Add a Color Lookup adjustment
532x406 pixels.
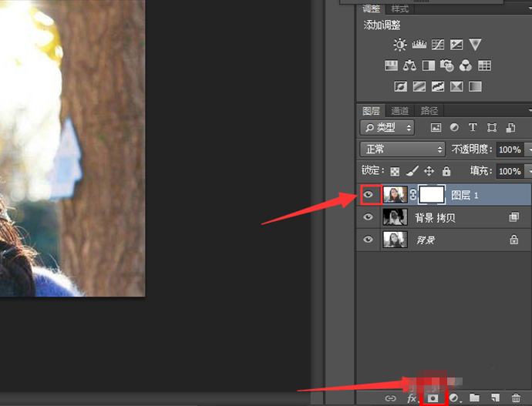click(484, 65)
